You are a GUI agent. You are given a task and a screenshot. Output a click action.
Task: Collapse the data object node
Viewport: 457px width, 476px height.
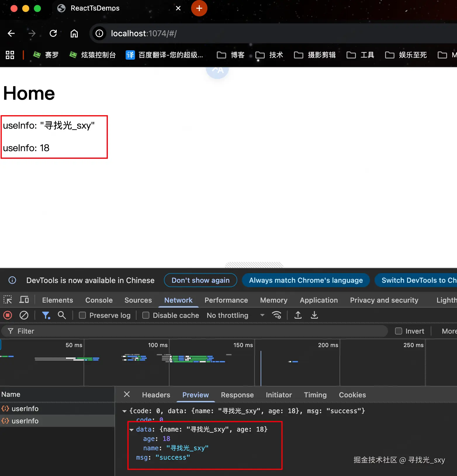tap(131, 430)
